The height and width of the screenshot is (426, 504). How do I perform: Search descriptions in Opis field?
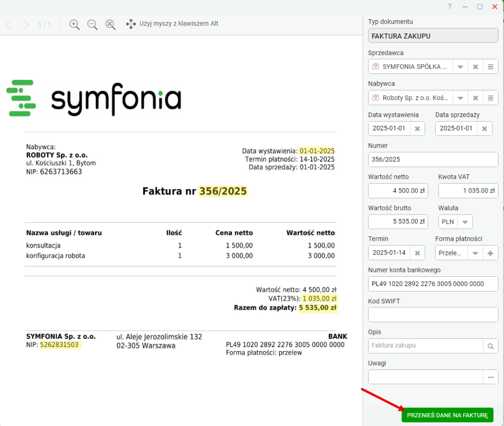[x=491, y=346]
